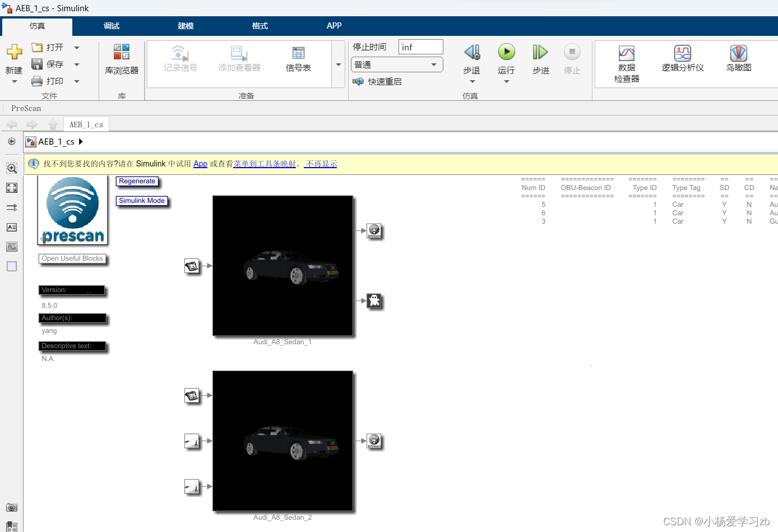Click fit to view palette icon
This screenshot has width=778, height=532.
pos(12,188)
